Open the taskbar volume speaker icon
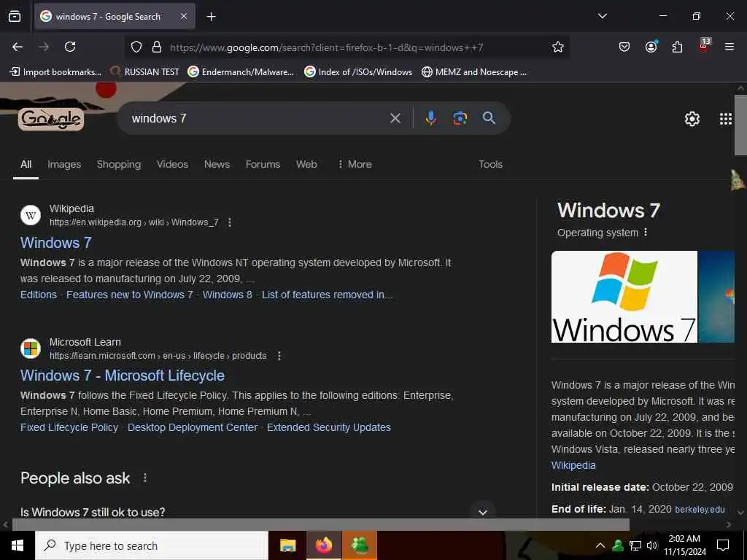The width and height of the screenshot is (747, 560). click(652, 545)
